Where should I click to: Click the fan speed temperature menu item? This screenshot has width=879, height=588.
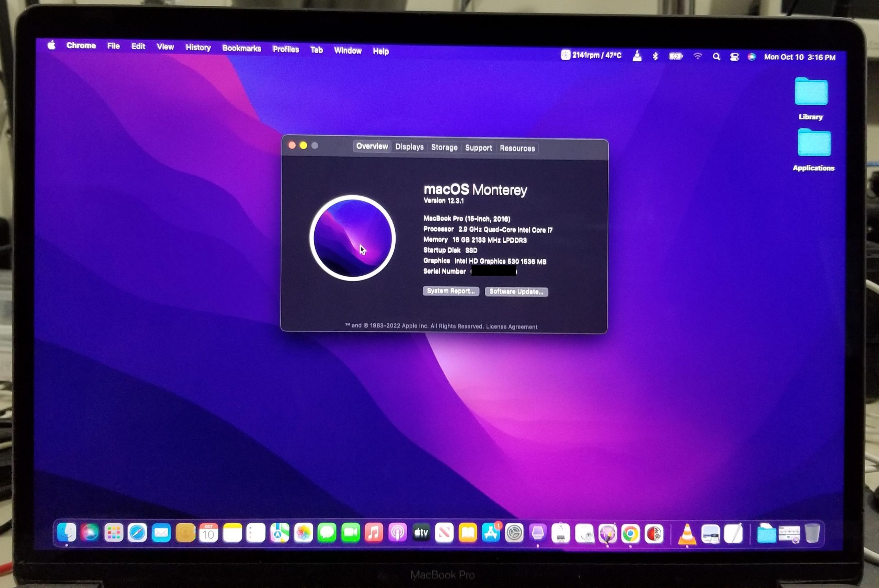(x=591, y=56)
